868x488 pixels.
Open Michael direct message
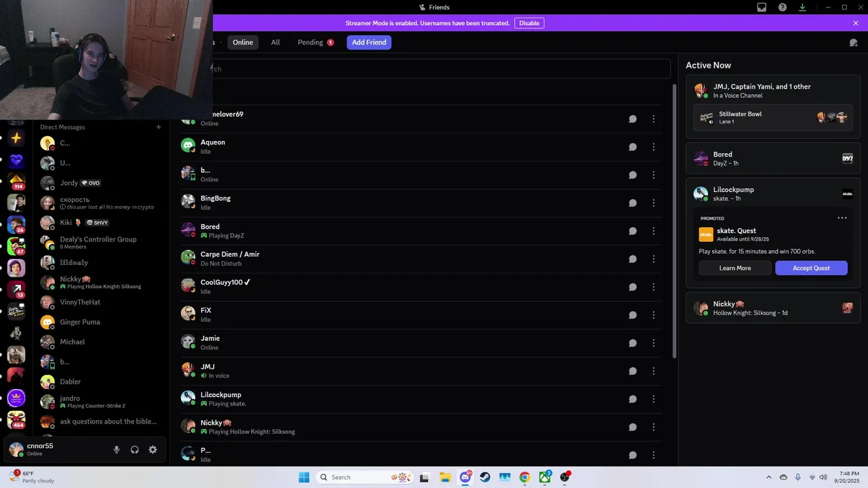pyautogui.click(x=100, y=342)
